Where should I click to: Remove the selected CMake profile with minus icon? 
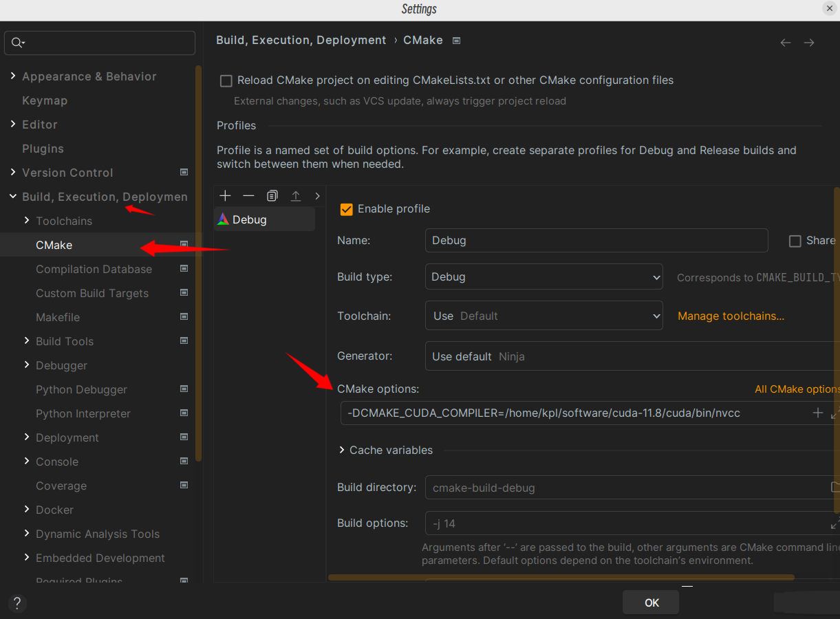(248, 196)
